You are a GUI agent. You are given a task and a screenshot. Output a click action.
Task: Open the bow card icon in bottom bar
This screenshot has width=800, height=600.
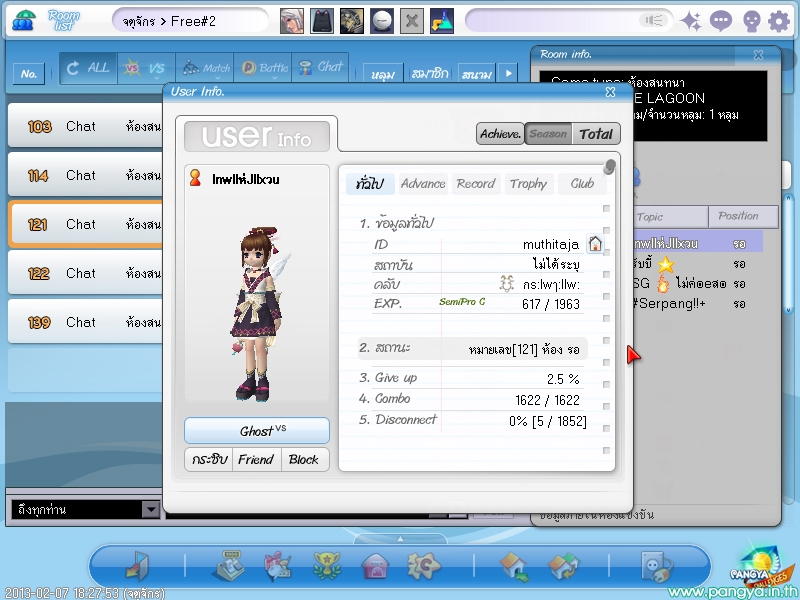pos(278,566)
